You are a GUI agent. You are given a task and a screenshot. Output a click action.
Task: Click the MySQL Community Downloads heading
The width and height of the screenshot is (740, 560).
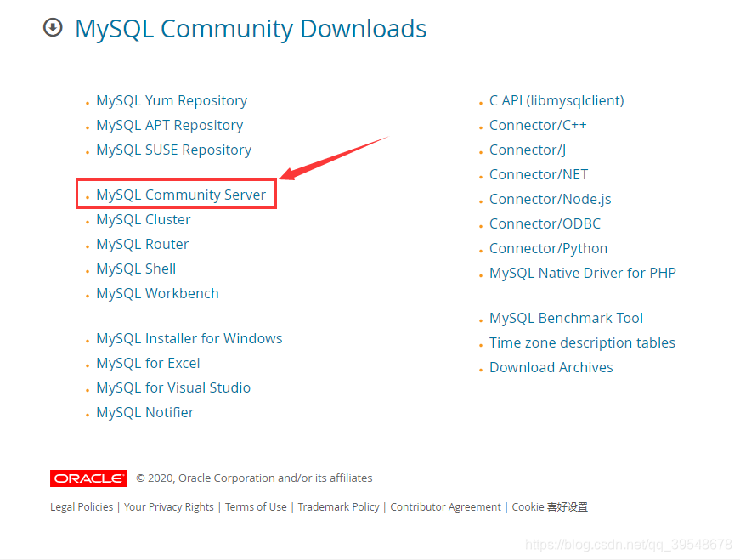251,29
